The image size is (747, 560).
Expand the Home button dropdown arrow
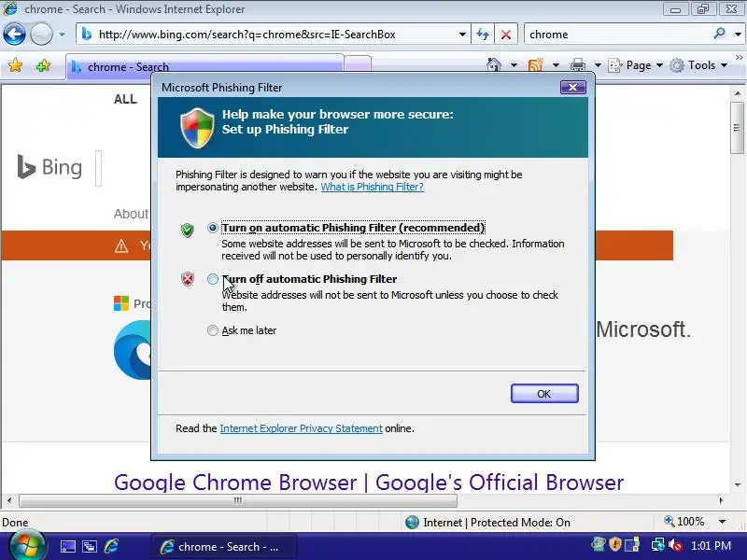pyautogui.click(x=514, y=64)
